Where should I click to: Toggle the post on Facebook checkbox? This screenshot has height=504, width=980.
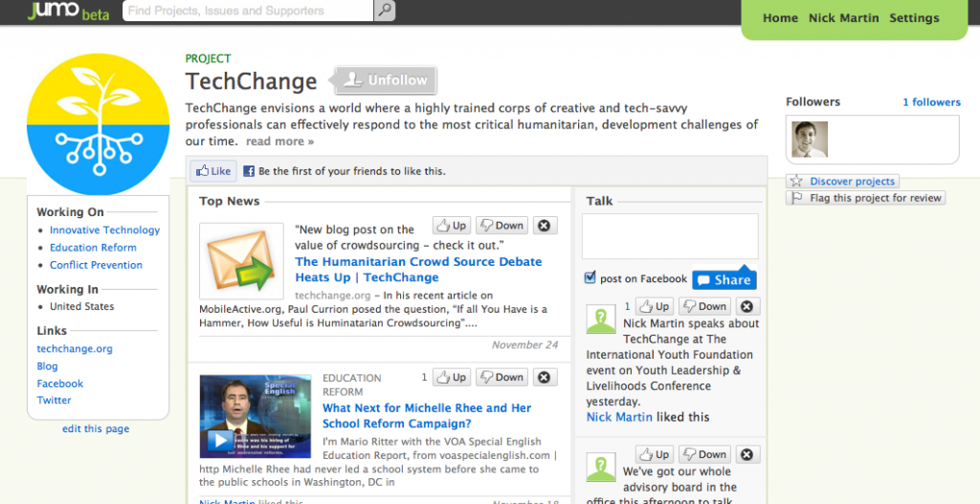[x=590, y=277]
